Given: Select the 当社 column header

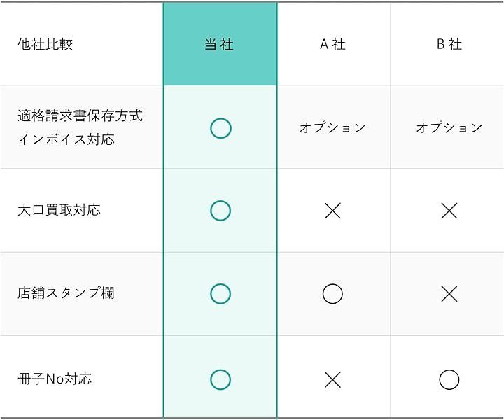Looking at the screenshot, I should 220,45.
